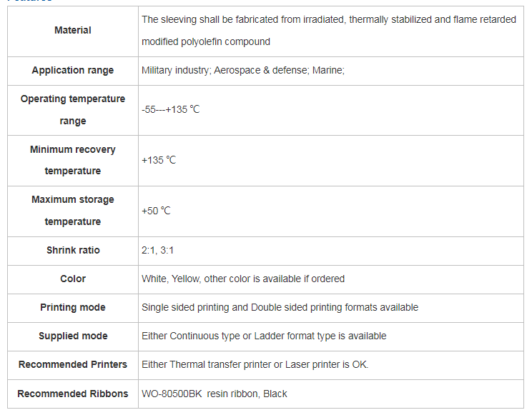Click the Material row header
Screen dimensions: 532x410
73,31
